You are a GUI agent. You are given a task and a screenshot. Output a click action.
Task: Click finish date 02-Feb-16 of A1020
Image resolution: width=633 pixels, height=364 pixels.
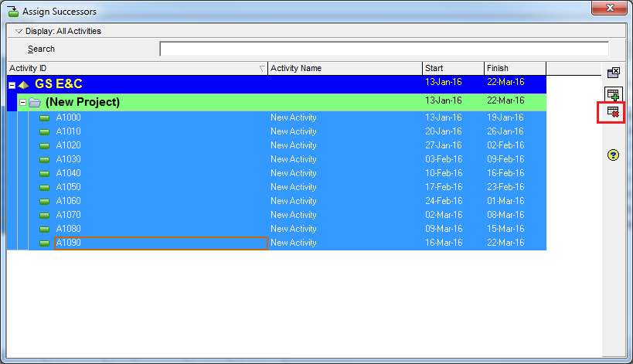tap(505, 145)
